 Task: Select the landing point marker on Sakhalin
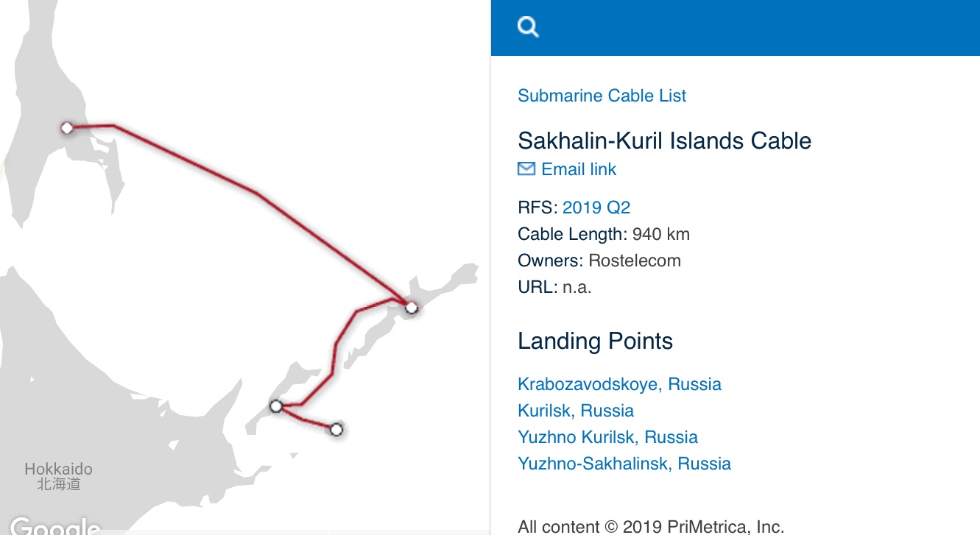[x=67, y=128]
